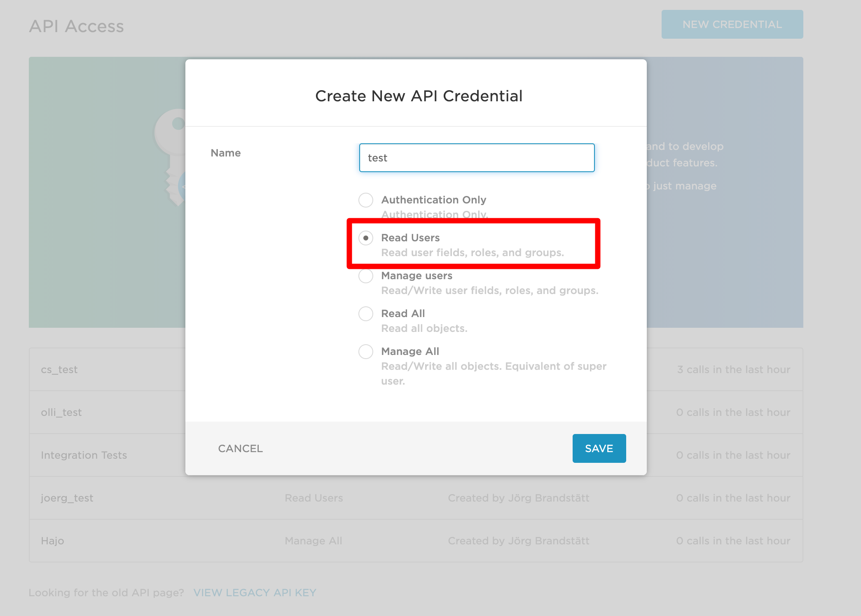Select the Authentication Only radio button

click(366, 200)
